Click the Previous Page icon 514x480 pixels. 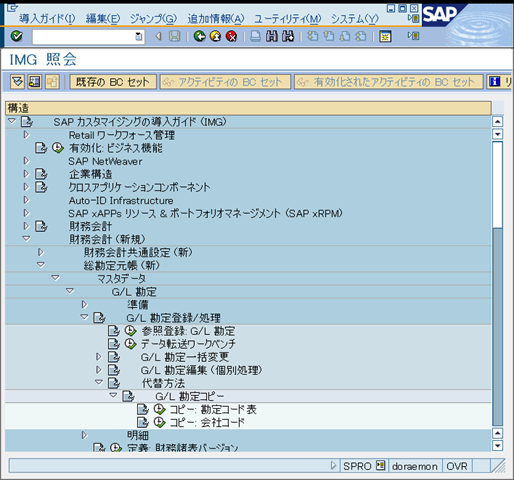[329, 36]
